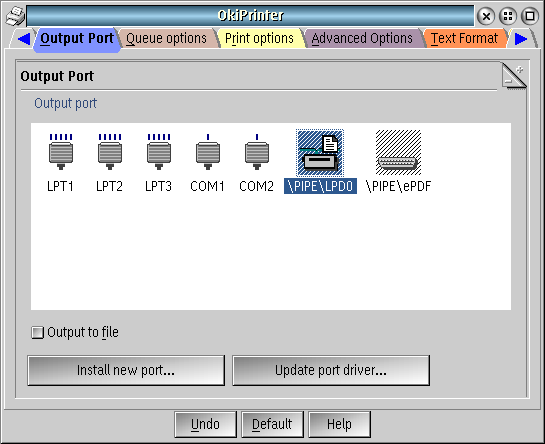Choose the \PIPE\ePDF port icon
The height and width of the screenshot is (444, 545).
398,153
